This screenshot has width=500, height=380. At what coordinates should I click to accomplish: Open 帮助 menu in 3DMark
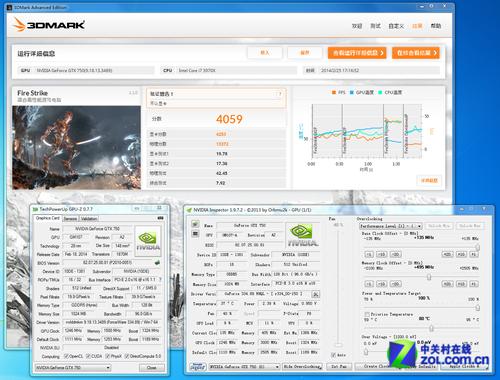pos(436,26)
